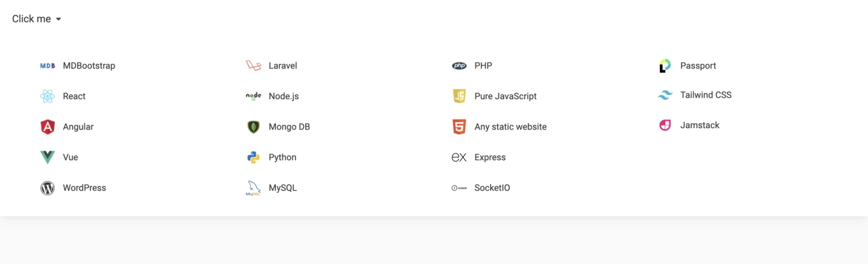Viewport: 868px width, 264px height.
Task: Select the Jamstack text entry
Action: coord(700,125)
